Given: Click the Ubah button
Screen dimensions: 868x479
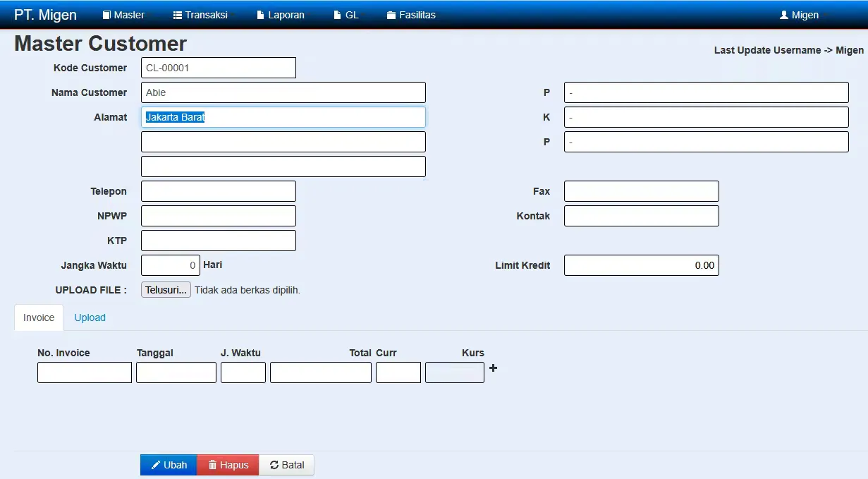Looking at the screenshot, I should (169, 465).
